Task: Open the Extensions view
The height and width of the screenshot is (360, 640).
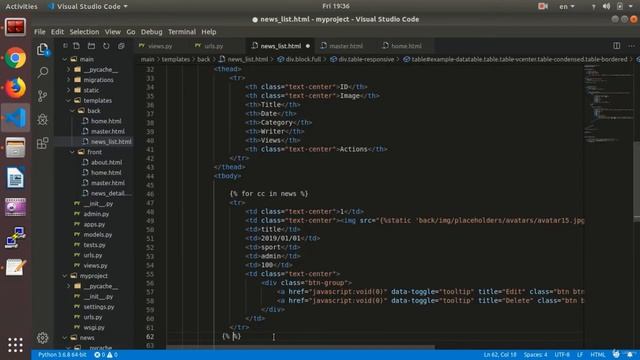Action: coord(42,143)
